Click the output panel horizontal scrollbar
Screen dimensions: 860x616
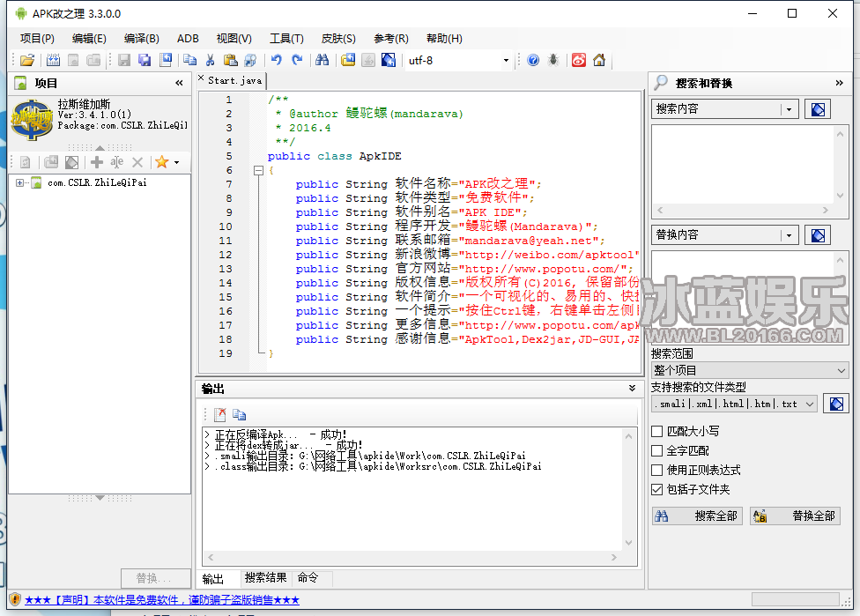point(411,557)
